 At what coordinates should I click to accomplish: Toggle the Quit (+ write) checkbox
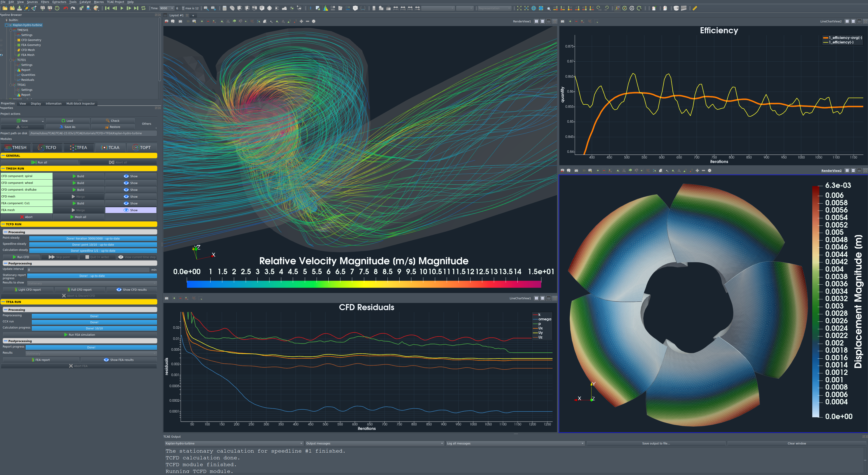coord(87,257)
